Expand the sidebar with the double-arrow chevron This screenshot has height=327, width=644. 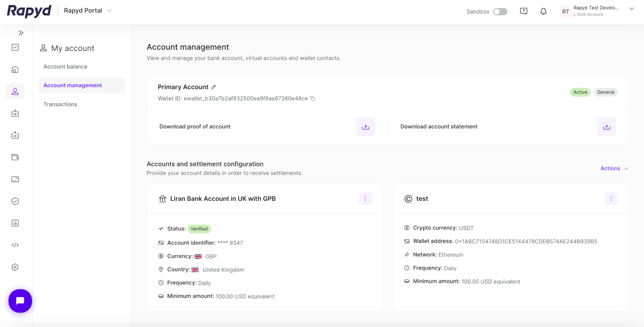pos(21,33)
